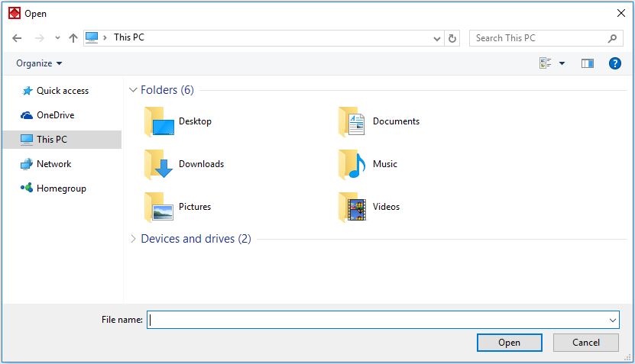Open the address bar history dropdown

tap(436, 38)
